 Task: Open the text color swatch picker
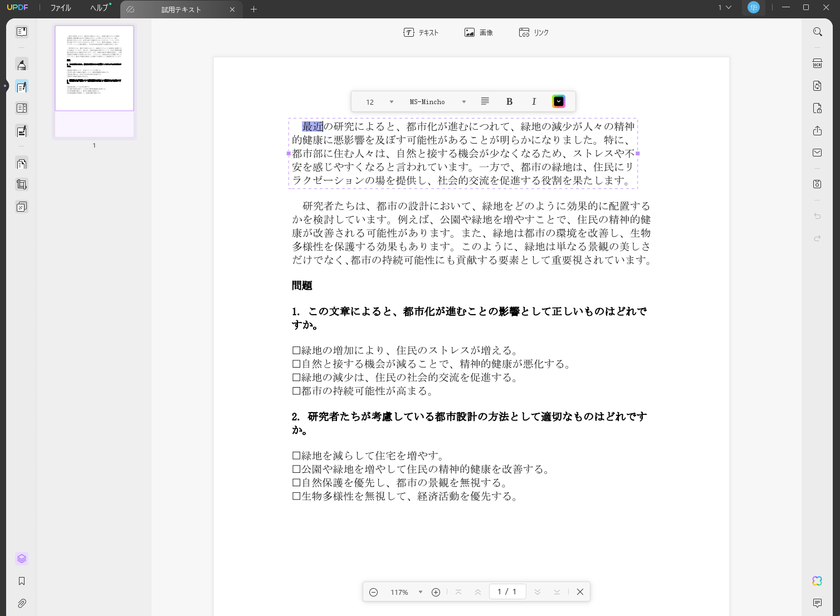click(x=559, y=101)
